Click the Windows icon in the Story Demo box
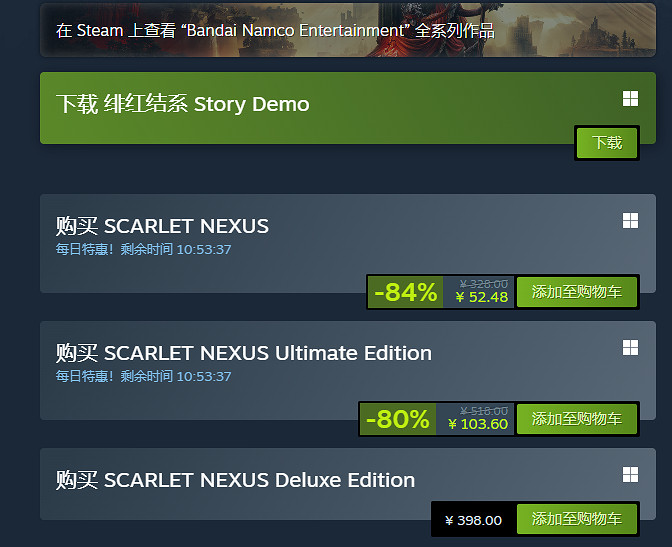 630,98
